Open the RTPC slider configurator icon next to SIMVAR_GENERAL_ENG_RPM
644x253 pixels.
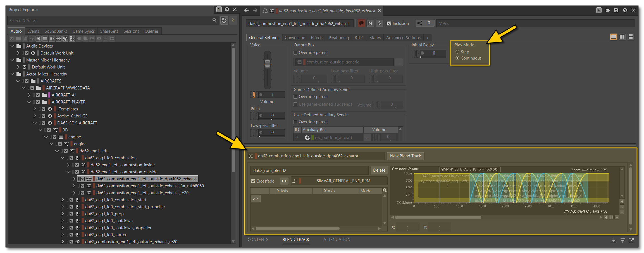(x=295, y=181)
